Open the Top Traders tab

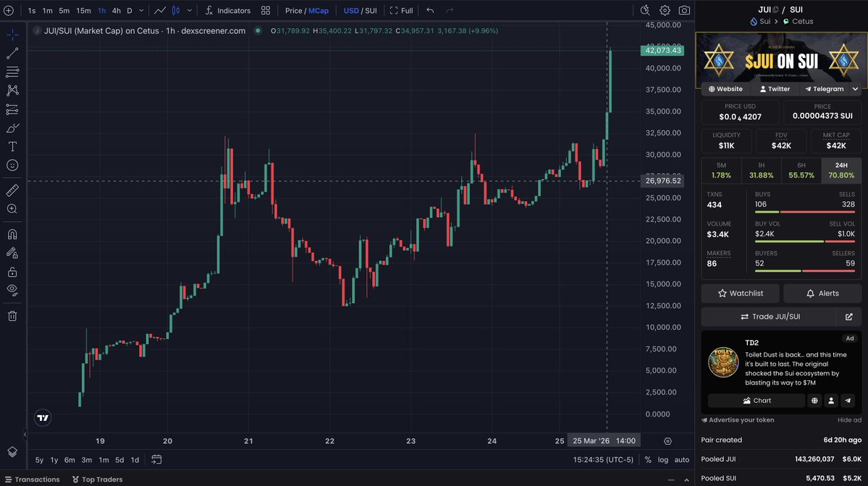tap(98, 479)
